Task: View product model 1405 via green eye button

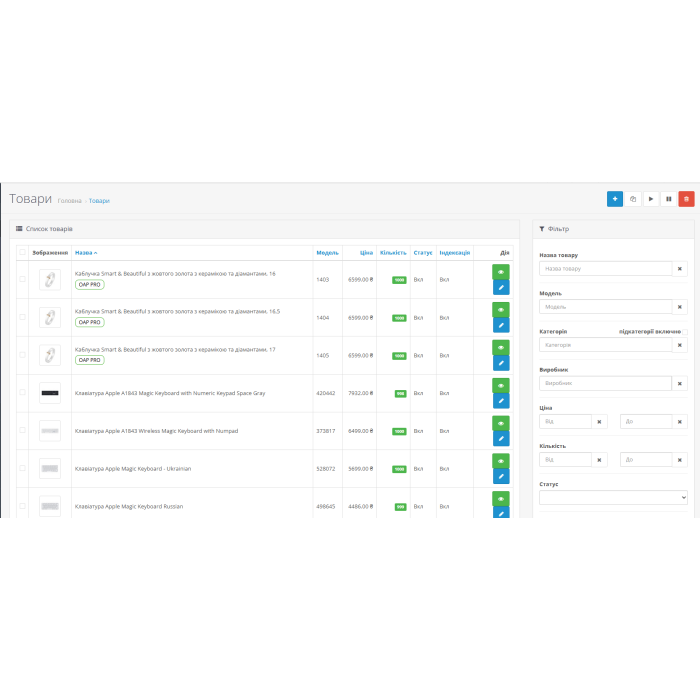Action: pyautogui.click(x=500, y=347)
